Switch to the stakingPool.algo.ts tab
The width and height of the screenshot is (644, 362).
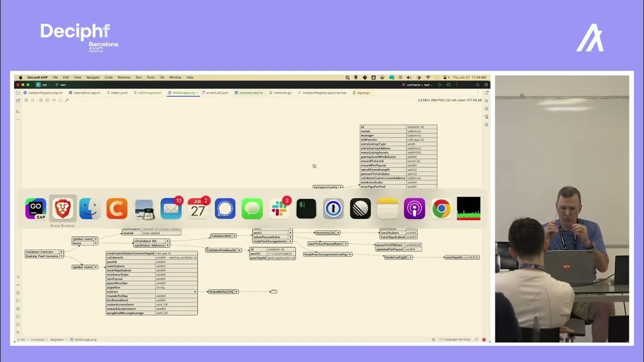[x=86, y=93]
